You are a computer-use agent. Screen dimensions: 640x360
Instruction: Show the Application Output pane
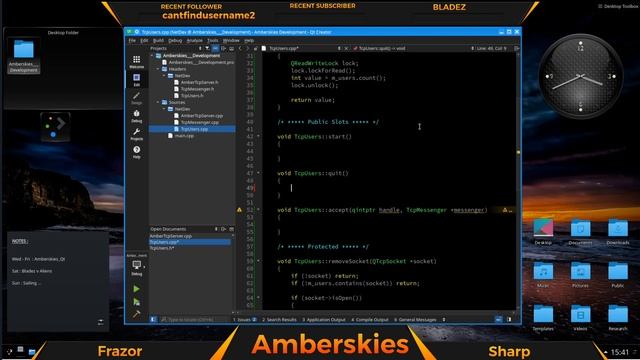[x=324, y=320]
